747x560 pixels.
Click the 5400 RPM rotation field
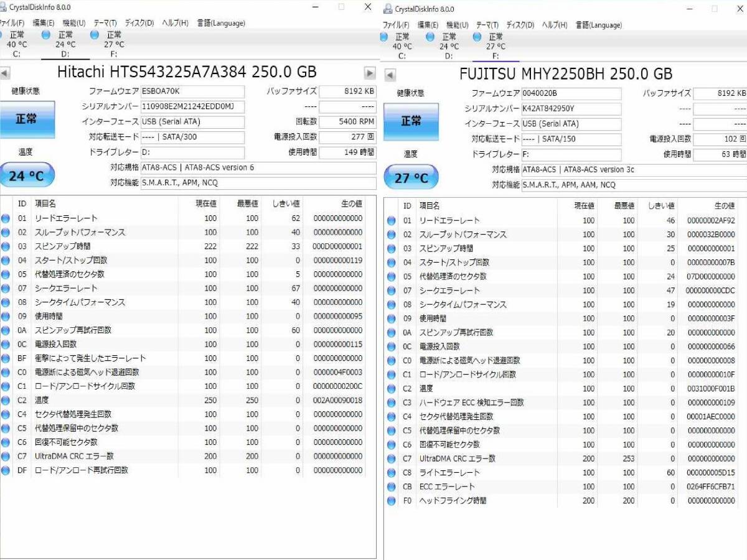348,122
